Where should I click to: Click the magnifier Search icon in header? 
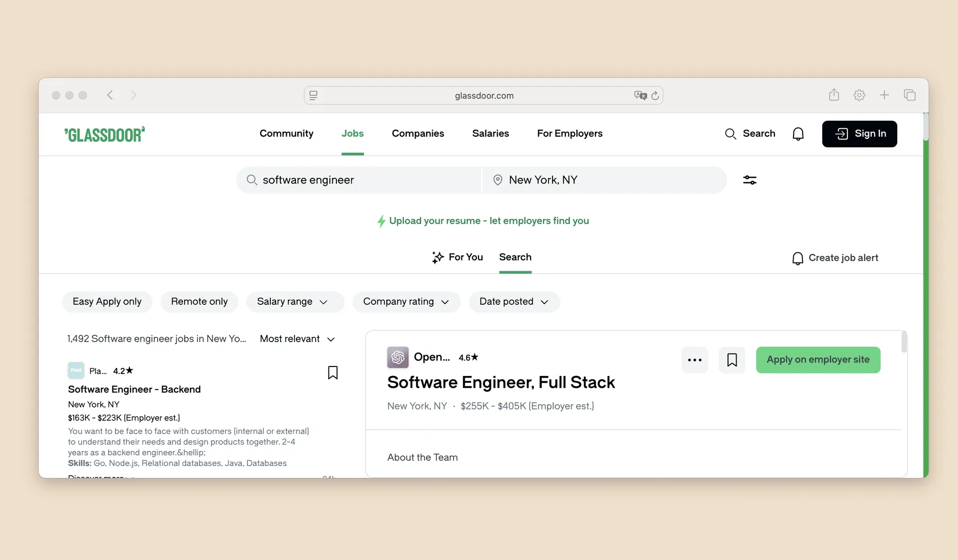point(730,134)
